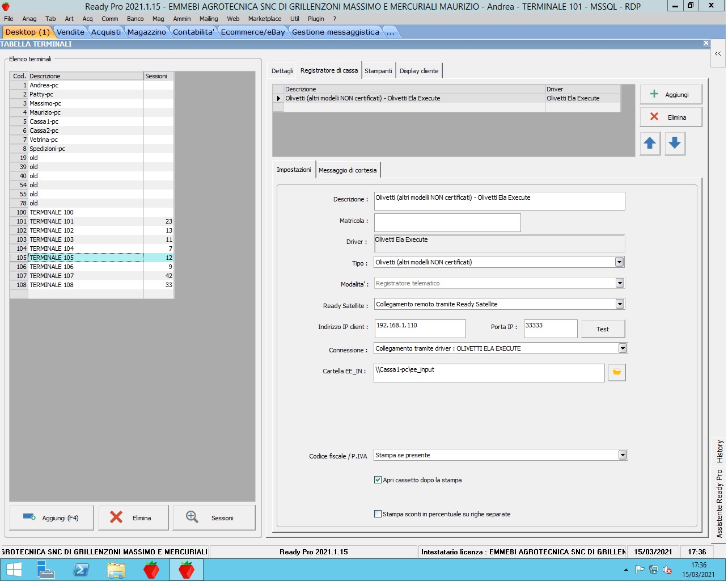Screen dimensions: 728x581
Task: Click the Cartella EE_IN path field
Action: [489, 373]
